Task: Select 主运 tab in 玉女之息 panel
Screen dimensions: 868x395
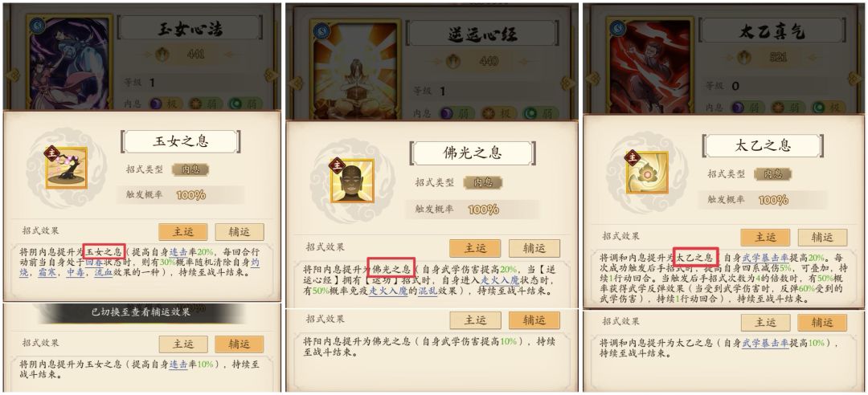Action: pyautogui.click(x=183, y=232)
